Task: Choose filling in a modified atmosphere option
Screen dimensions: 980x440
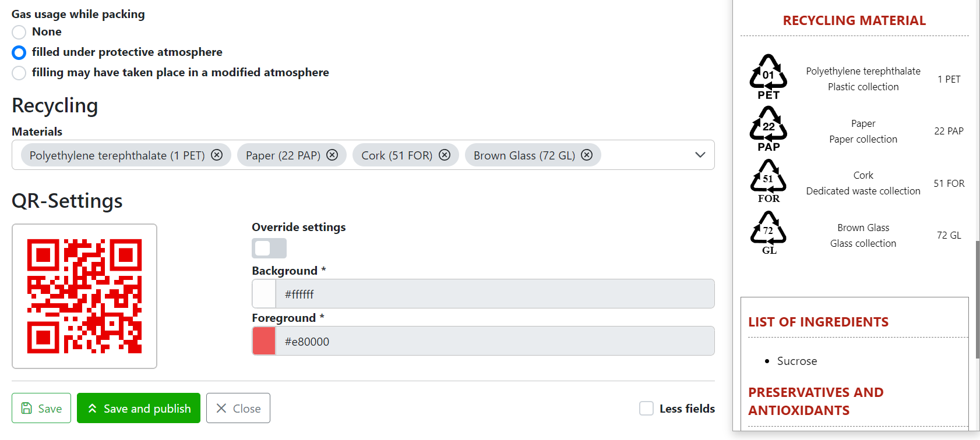Action: (19, 73)
